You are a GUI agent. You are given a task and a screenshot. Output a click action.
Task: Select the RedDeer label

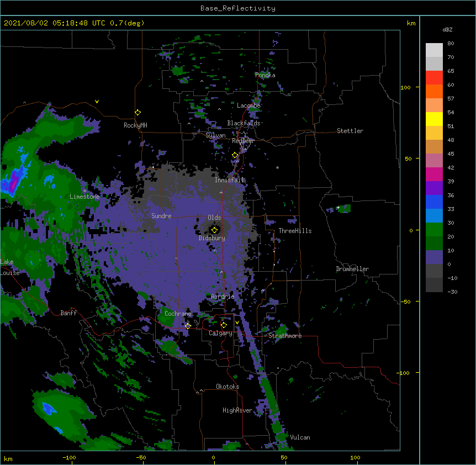[x=243, y=141]
